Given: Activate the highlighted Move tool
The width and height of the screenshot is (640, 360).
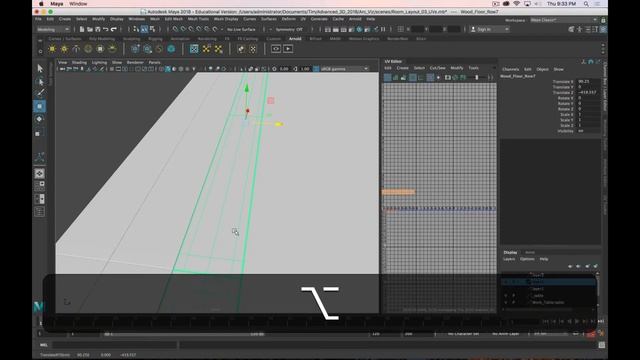Looking at the screenshot, I should point(40,106).
